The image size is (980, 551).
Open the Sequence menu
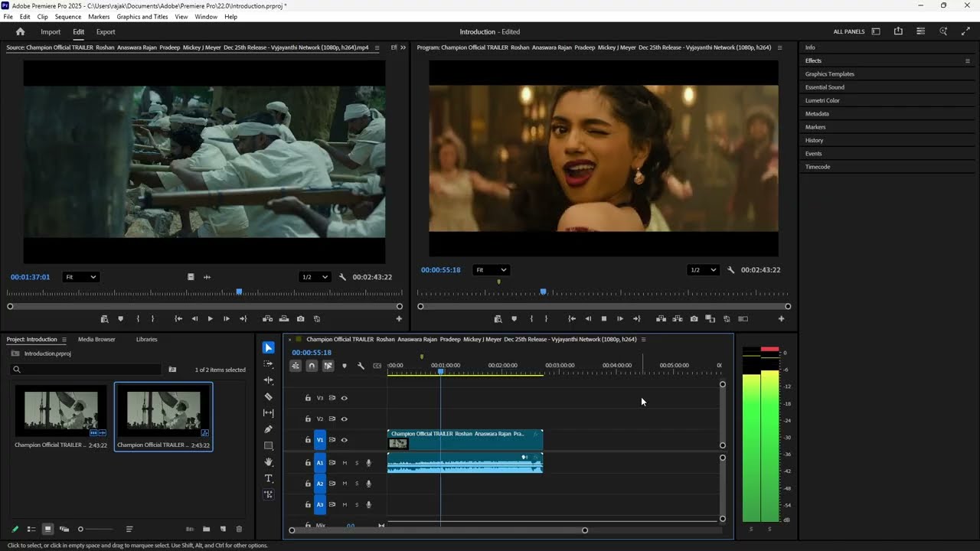(68, 16)
